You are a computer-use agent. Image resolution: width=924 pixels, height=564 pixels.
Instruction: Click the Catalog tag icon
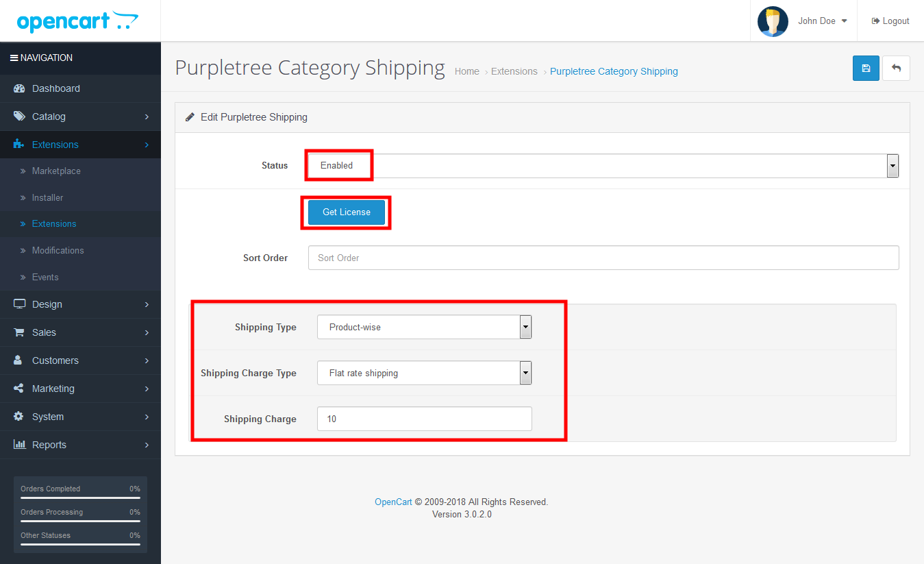19,117
